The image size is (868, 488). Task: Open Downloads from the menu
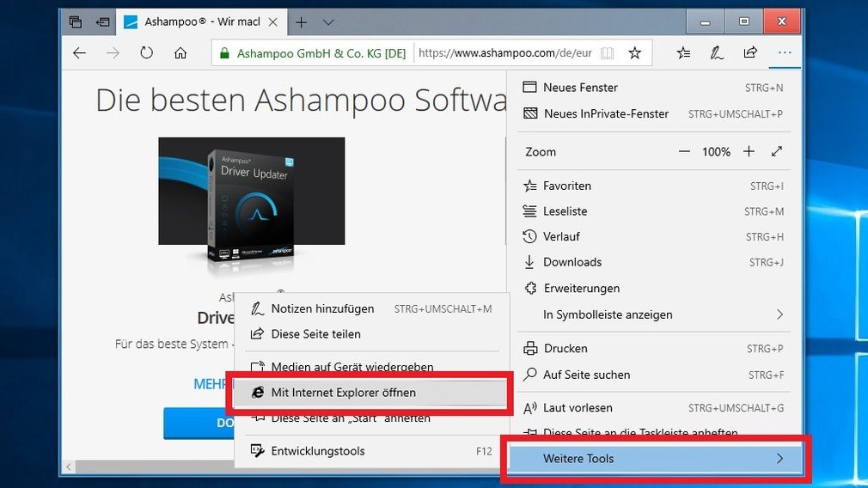point(652,262)
